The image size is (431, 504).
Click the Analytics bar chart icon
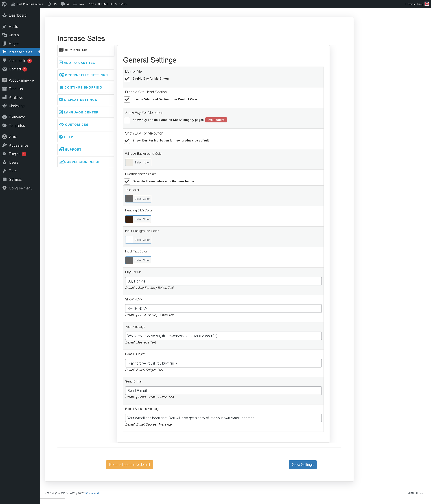point(4,97)
